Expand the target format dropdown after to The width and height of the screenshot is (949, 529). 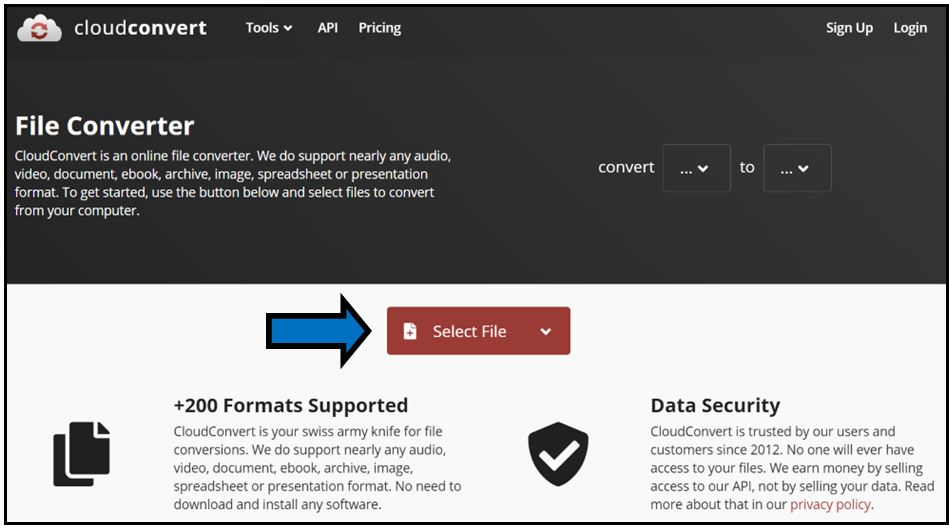click(x=797, y=168)
